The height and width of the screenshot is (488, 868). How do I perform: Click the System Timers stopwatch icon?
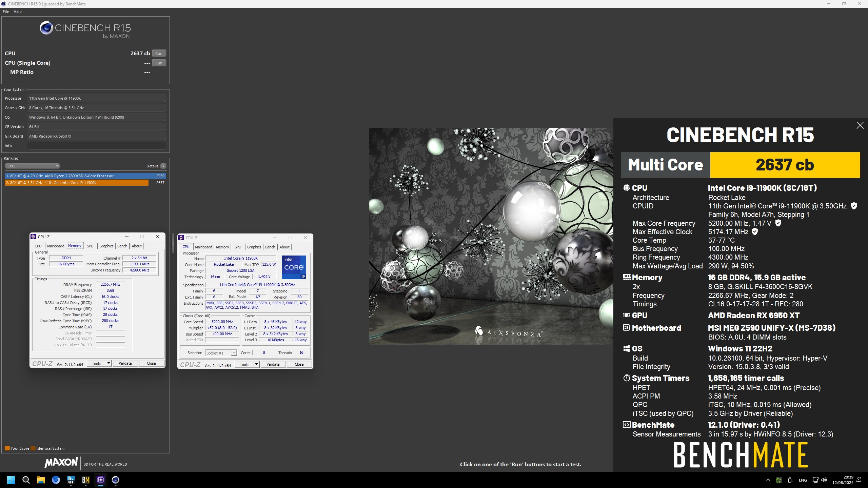(x=627, y=378)
